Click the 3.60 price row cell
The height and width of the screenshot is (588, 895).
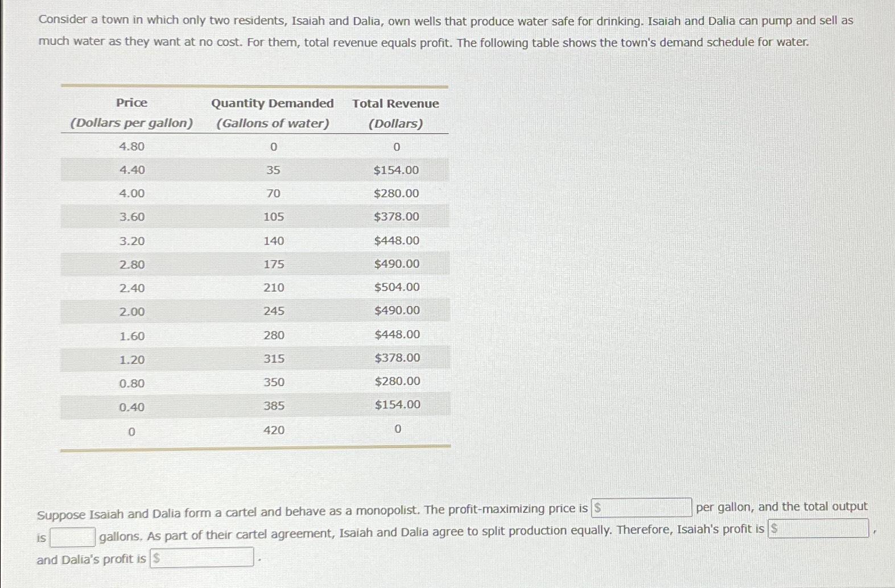[132, 217]
